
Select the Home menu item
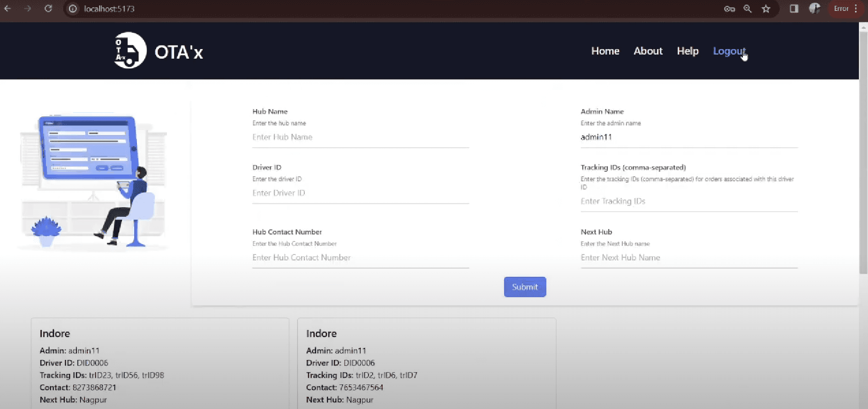click(605, 51)
